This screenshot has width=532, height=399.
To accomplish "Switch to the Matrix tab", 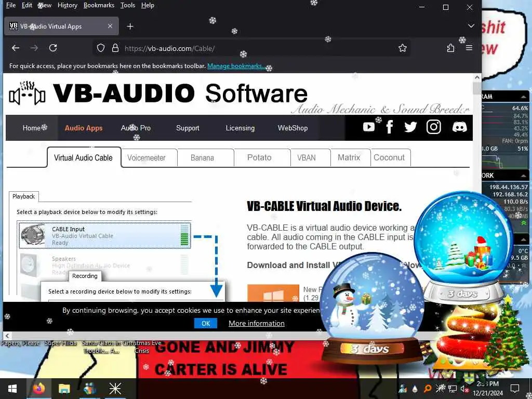I will [349, 158].
